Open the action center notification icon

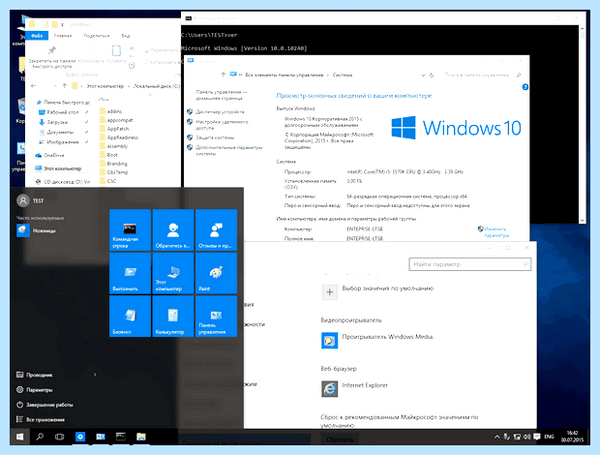pyautogui.click(x=536, y=437)
